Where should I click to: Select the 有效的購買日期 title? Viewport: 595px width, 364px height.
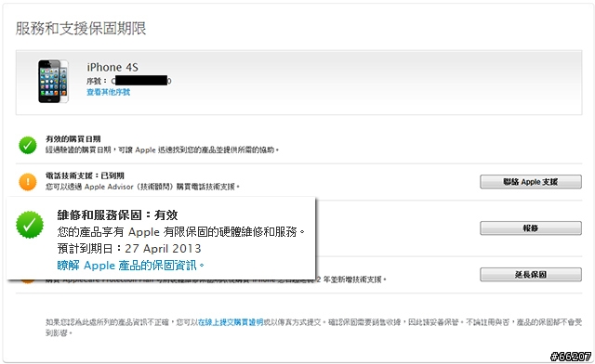(x=73, y=138)
